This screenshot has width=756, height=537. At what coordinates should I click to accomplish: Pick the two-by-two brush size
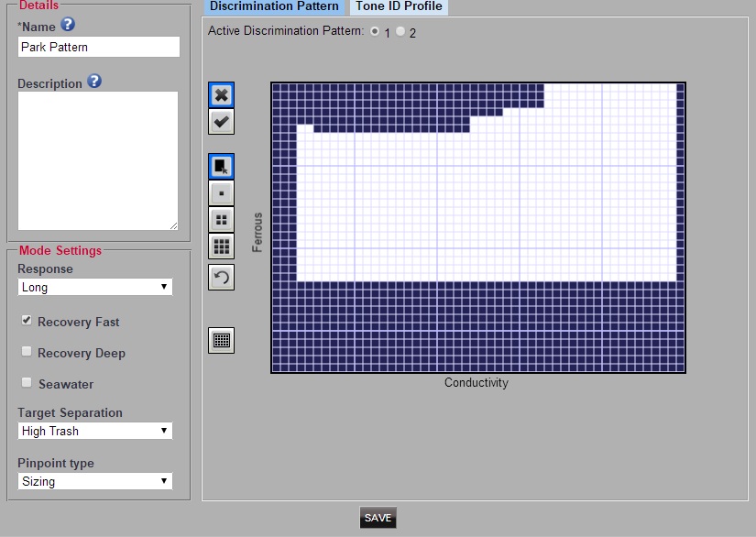point(222,220)
